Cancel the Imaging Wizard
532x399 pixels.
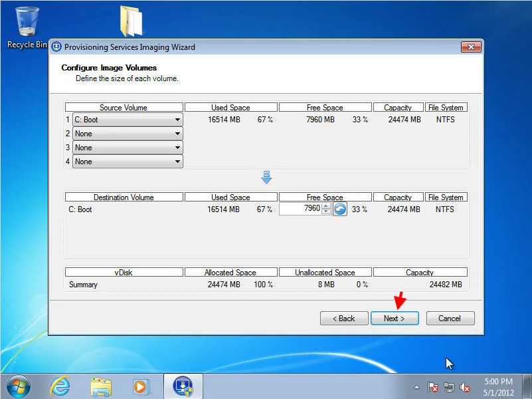pos(450,318)
